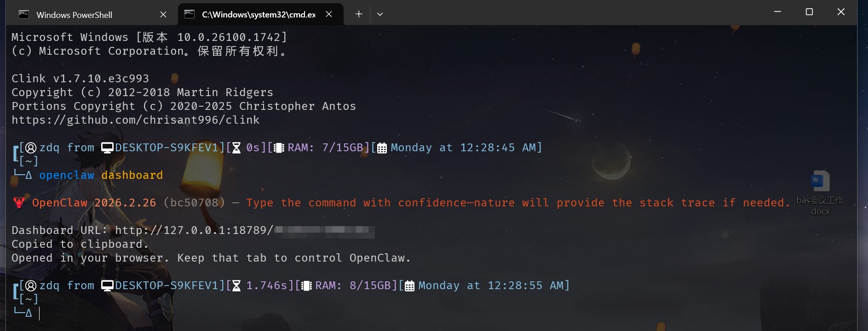Click the 'Clink v1.7.10.e3c993' line
Screen dimensions: 868x331
point(80,79)
